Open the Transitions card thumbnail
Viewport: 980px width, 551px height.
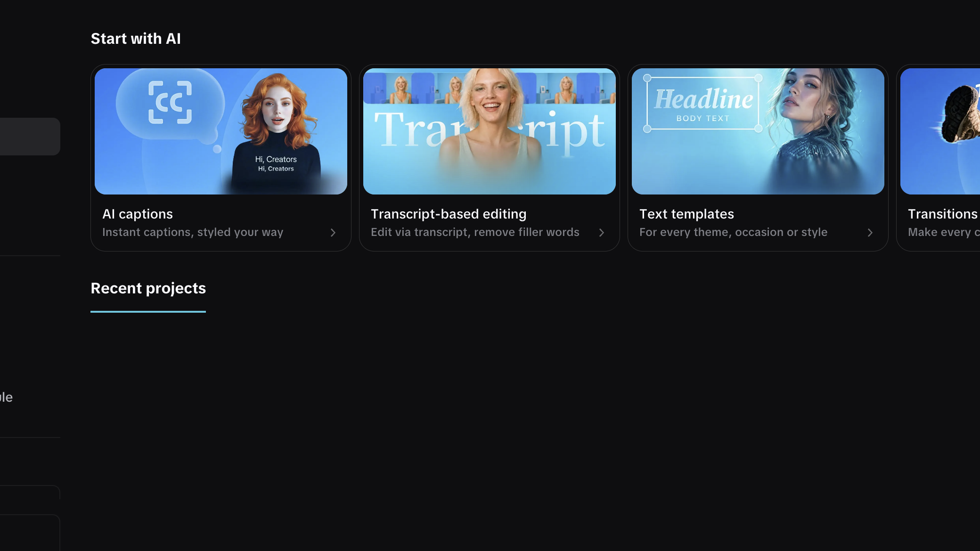point(940,131)
